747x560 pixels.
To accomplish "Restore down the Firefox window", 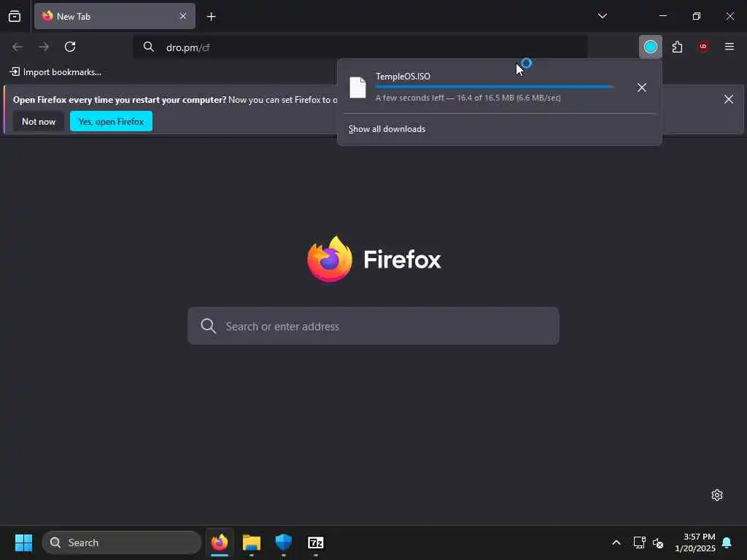I will 696,16.
